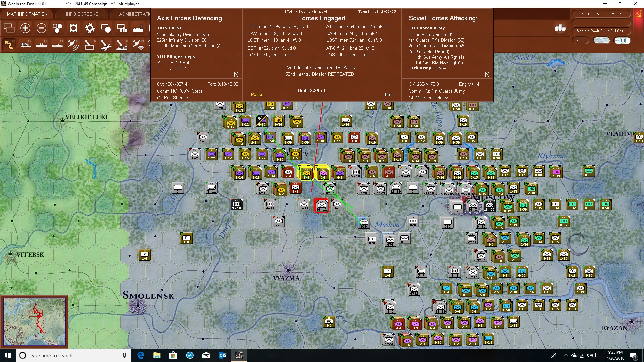Click the screen-with-bars info icon

click(x=122, y=28)
